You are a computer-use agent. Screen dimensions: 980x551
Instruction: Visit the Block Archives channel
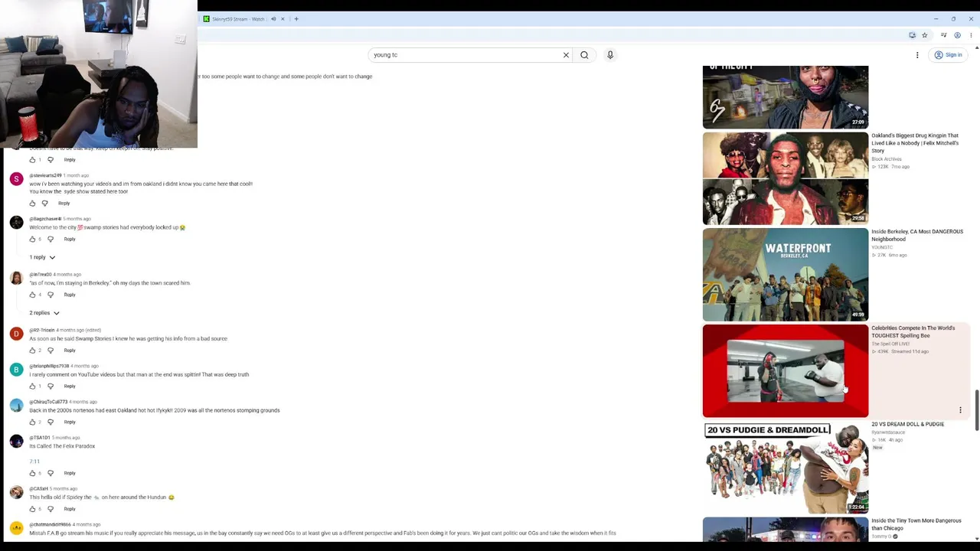[x=887, y=159]
